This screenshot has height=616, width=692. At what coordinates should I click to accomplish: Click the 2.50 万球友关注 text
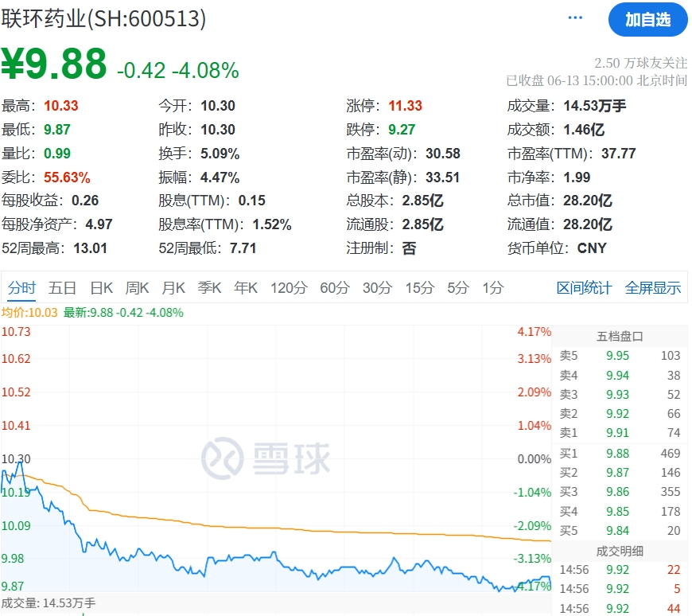pos(641,63)
